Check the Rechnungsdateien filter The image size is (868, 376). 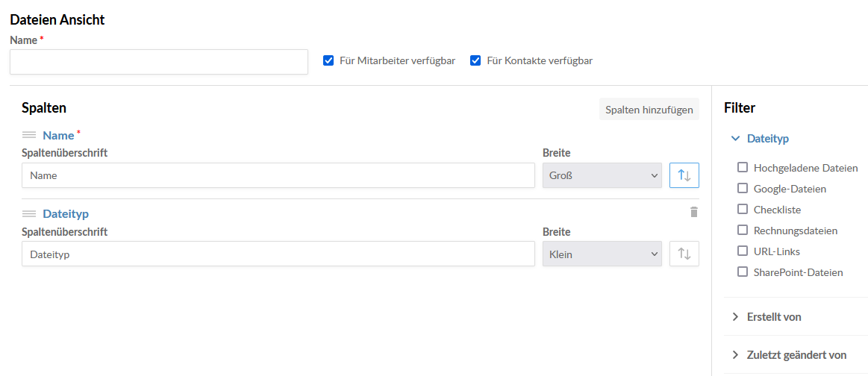point(743,230)
